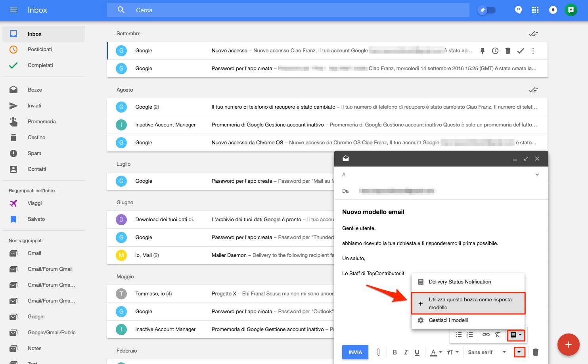This screenshot has width=588, height=364.
Task: Select Delivery Status Notification template
Action: click(468, 282)
